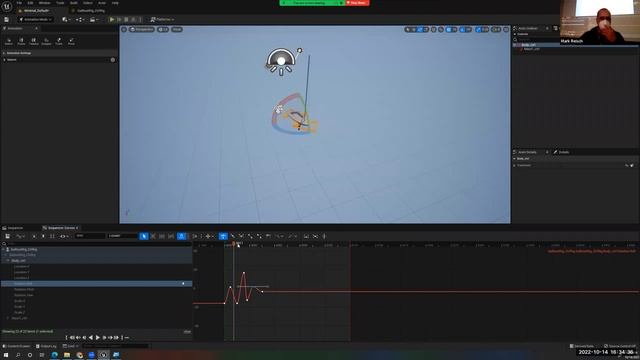Click the Stop simulation button in the main toolbar
640x360 pixels.
(x=126, y=19)
